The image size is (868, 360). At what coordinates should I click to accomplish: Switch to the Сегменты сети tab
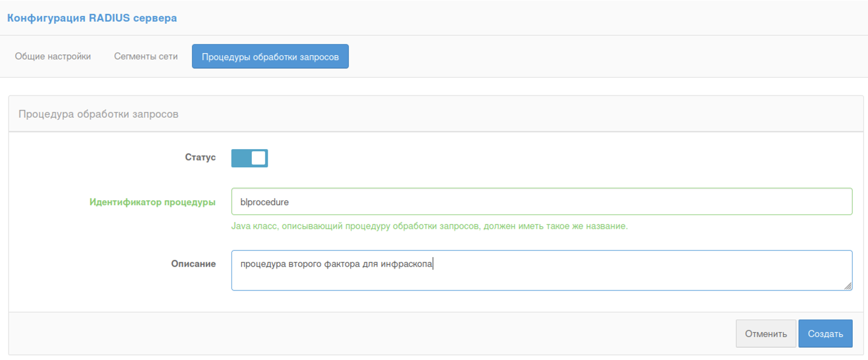tap(146, 57)
